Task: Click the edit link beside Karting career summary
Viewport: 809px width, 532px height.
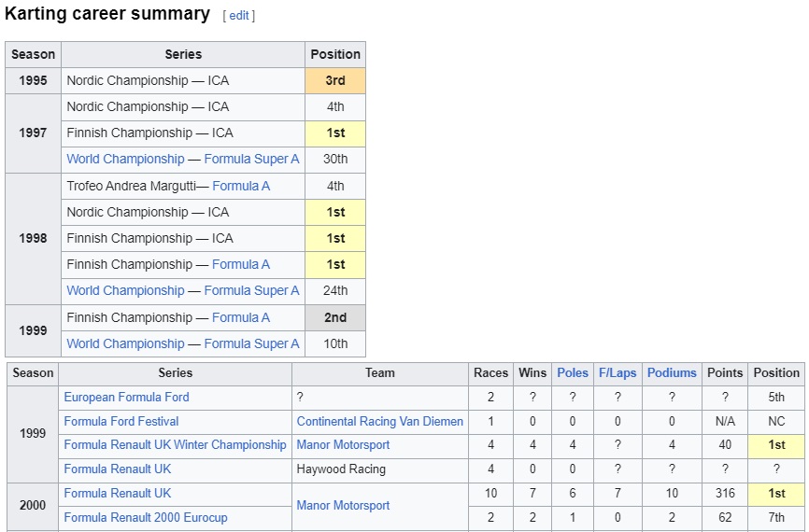Action: coord(239,16)
